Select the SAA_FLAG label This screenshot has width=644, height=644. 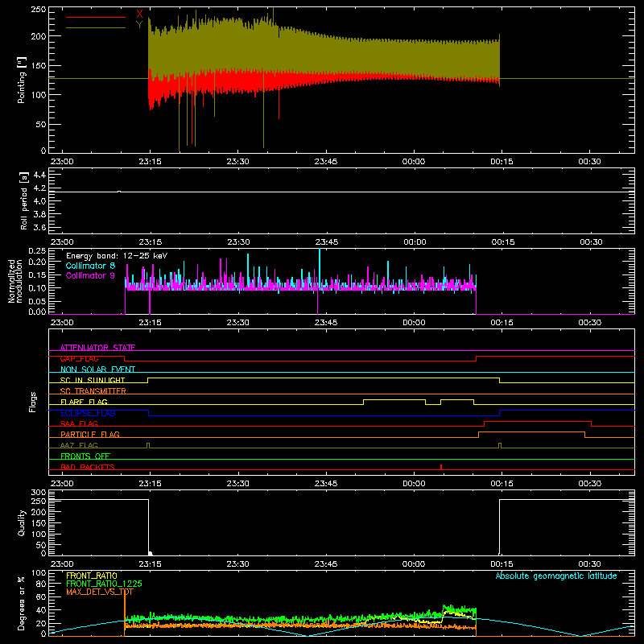[79, 423]
